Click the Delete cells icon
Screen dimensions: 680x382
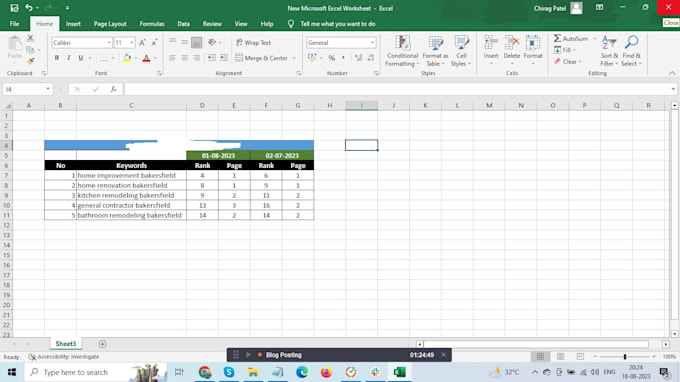coord(512,43)
